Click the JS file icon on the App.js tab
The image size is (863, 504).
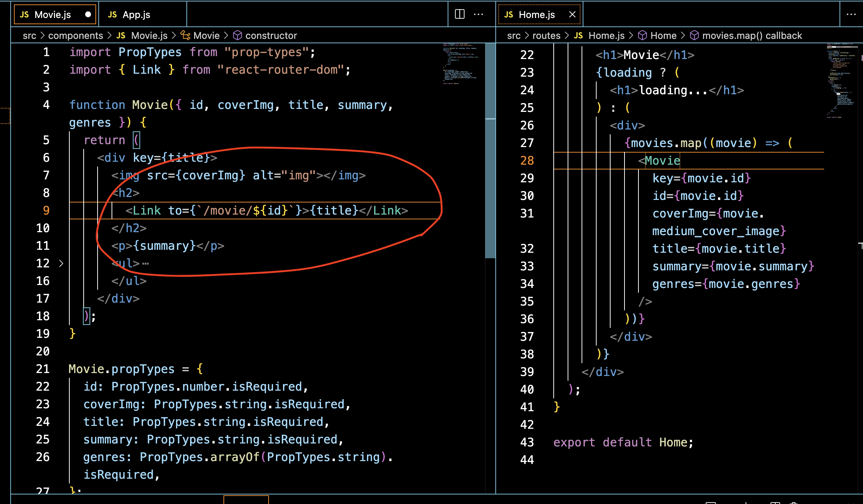click(112, 14)
